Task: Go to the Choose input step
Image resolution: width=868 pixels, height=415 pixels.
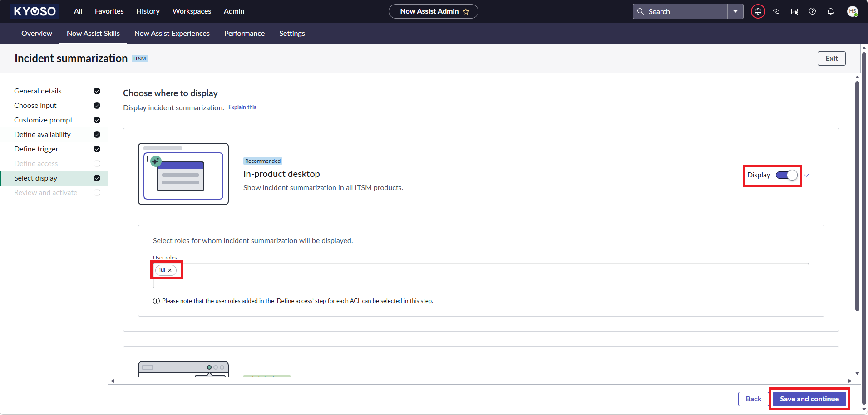Action: point(35,106)
